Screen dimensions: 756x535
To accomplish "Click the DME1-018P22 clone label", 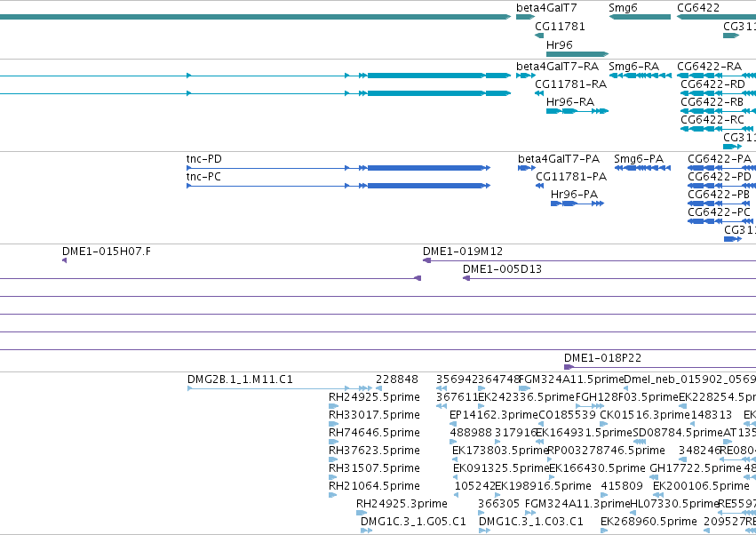I will (602, 358).
